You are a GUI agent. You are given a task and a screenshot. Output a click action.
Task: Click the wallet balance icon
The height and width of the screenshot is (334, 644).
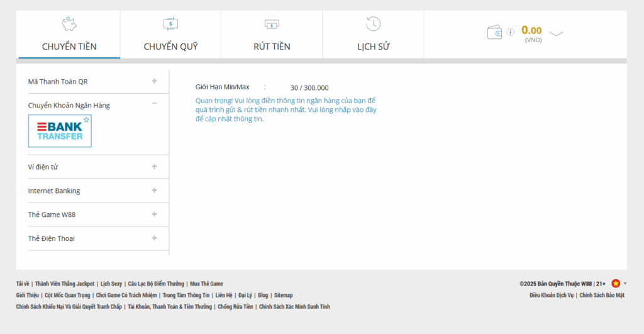point(495,32)
